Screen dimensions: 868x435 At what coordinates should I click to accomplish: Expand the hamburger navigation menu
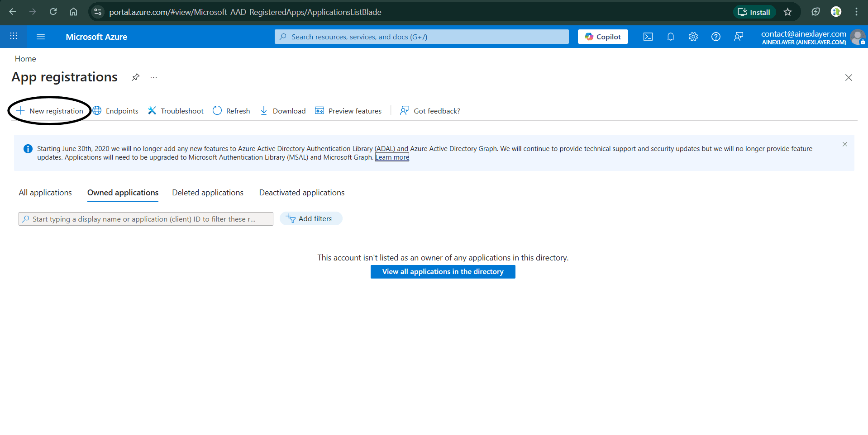pyautogui.click(x=41, y=37)
